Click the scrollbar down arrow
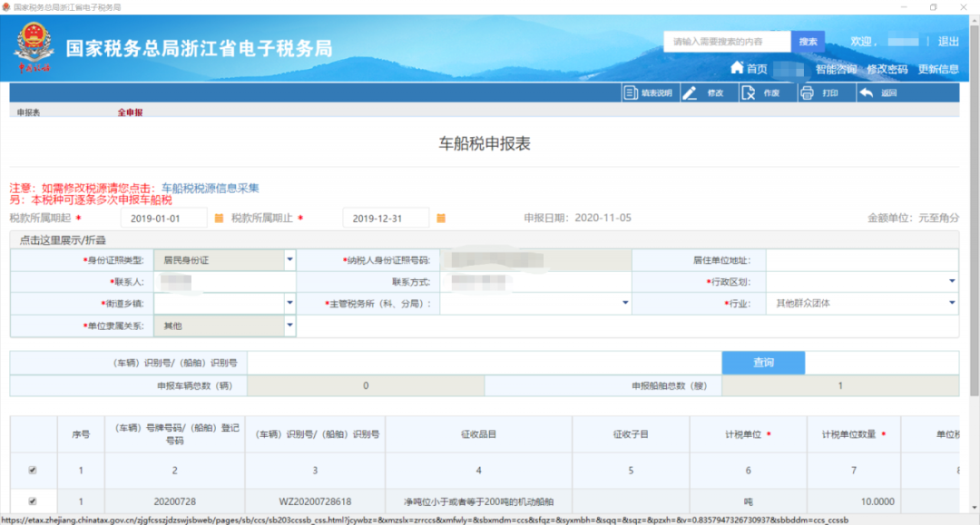The width and height of the screenshot is (980, 525). [975, 508]
